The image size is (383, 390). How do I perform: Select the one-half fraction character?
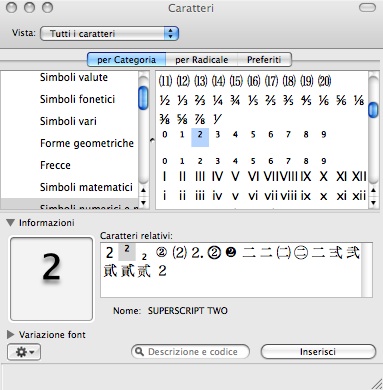click(165, 100)
